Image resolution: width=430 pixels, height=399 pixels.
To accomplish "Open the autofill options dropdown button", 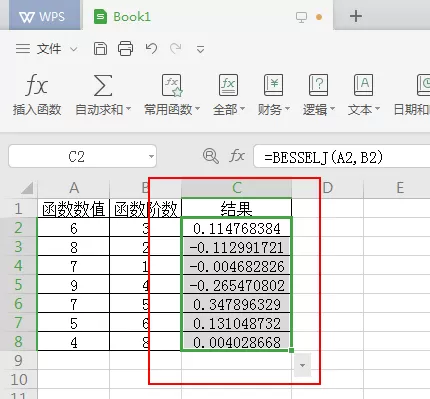I will click(302, 365).
